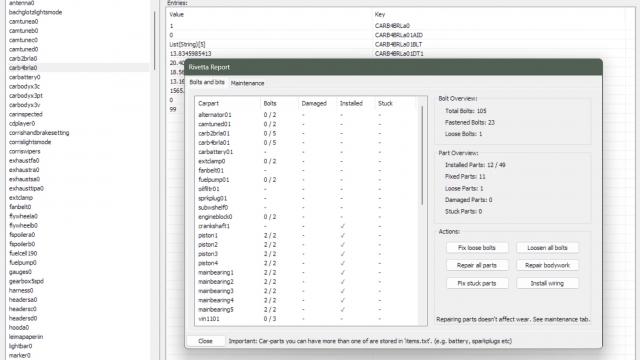
Task: Select carbattery0 in the left list
Action: click(x=24, y=77)
